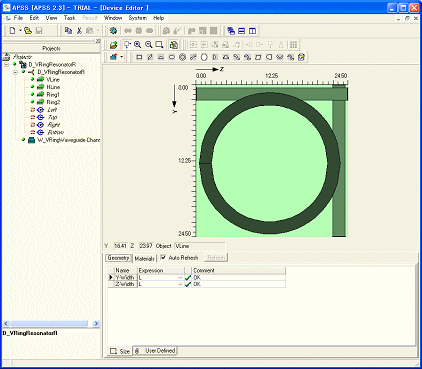Image resolution: width=422 pixels, height=369 pixels.
Task: Toggle the Auto Refresh checkbox
Action: (163, 257)
